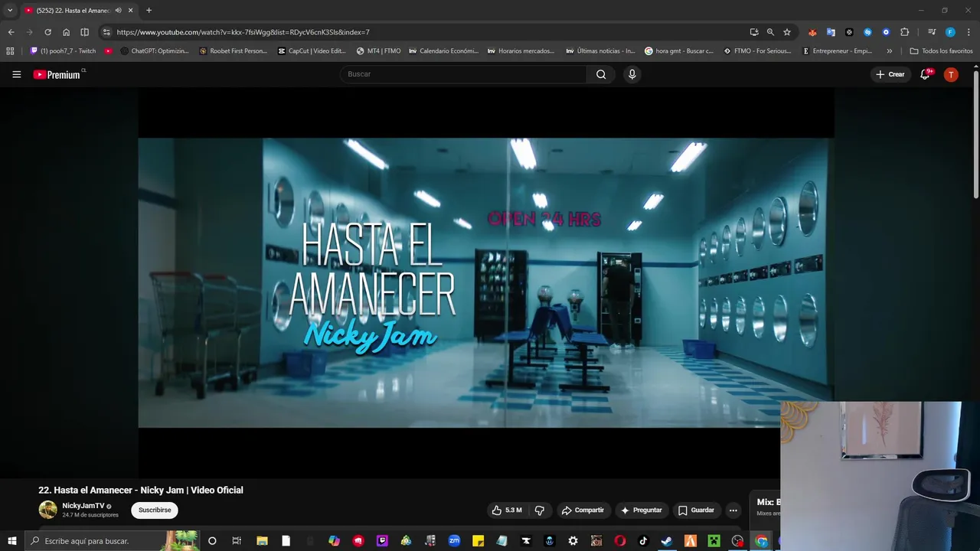This screenshot has width=980, height=551.
Task: Dislike the video with thumbs down
Action: (540, 510)
